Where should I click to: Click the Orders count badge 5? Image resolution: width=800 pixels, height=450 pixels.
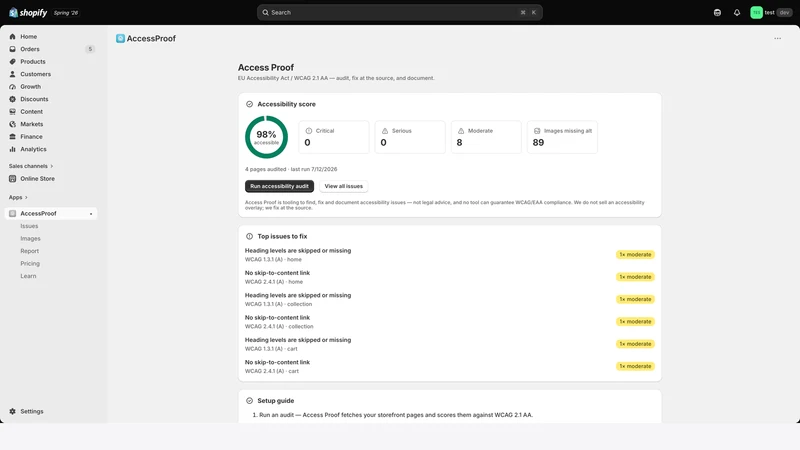[x=90, y=49]
